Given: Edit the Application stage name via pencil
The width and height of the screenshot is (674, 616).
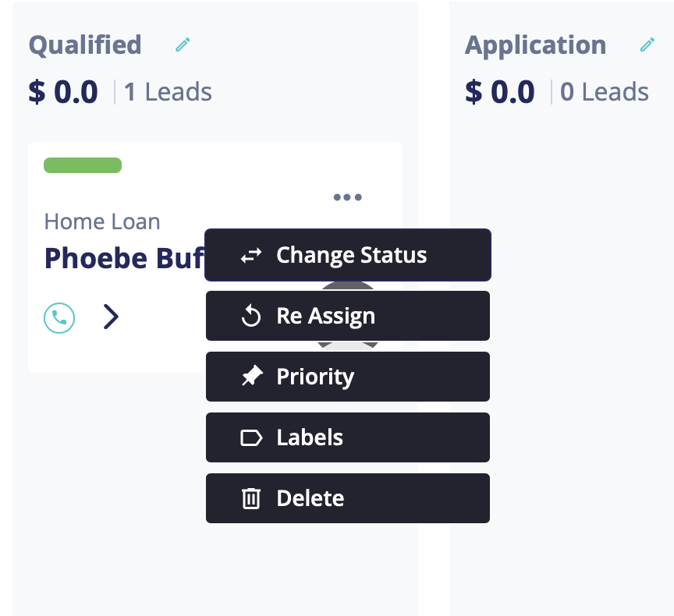Looking at the screenshot, I should (647, 44).
